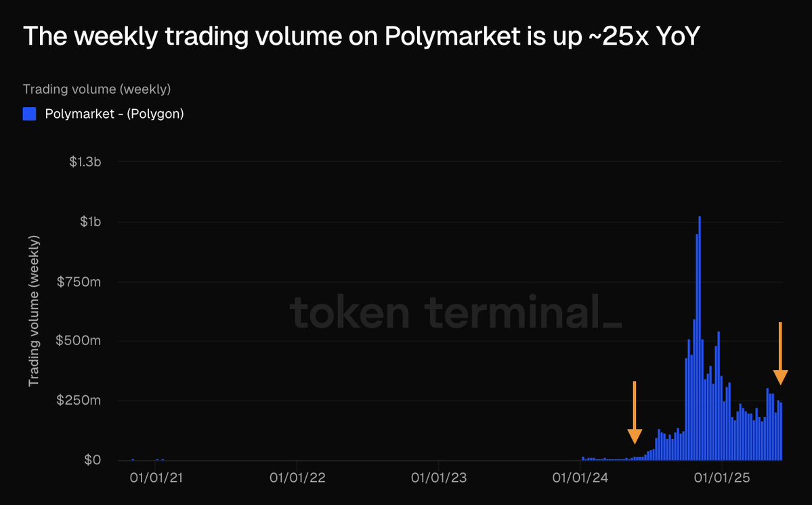Viewport: 812px width, 505px height.
Task: Click the 'Trading volume (weekly)' subtitle label
Action: [x=96, y=89]
